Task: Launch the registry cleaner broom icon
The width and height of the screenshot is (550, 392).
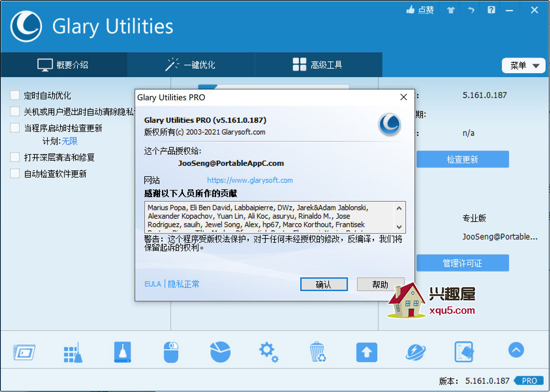Action: pos(73,353)
